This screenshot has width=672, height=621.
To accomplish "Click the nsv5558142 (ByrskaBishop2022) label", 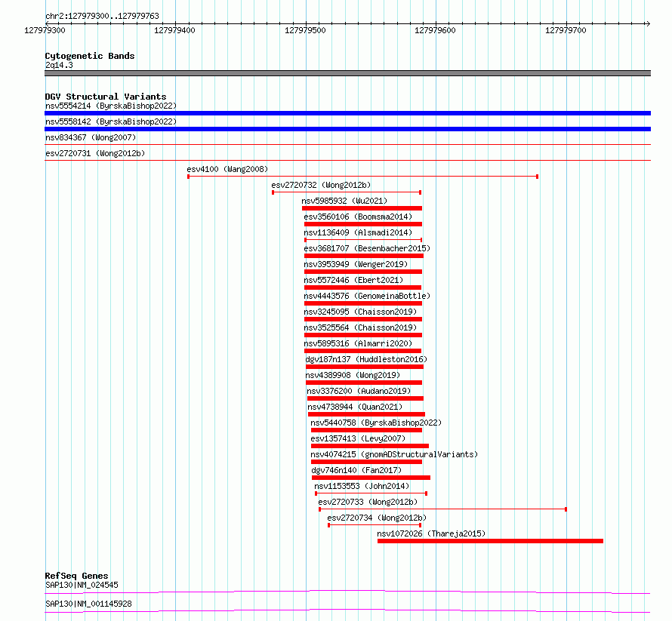I will (x=111, y=121).
